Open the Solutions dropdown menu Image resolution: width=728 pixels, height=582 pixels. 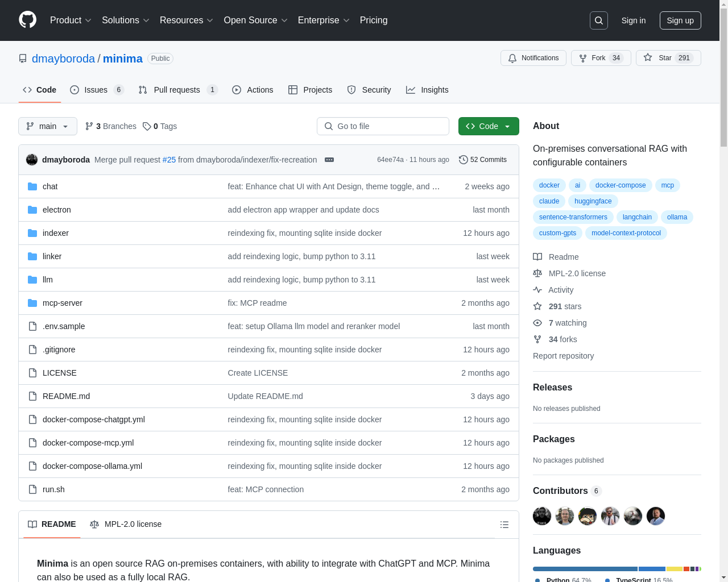(126, 20)
